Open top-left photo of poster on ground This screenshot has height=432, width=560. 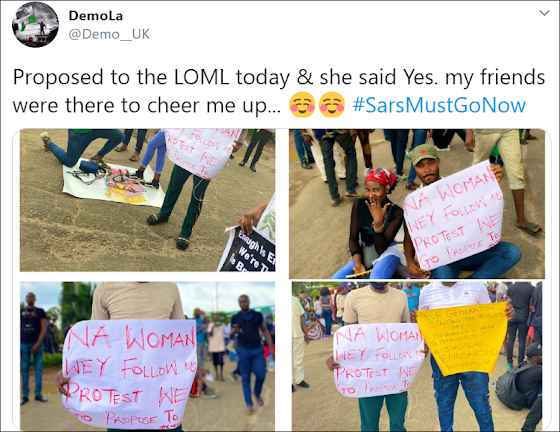point(148,200)
